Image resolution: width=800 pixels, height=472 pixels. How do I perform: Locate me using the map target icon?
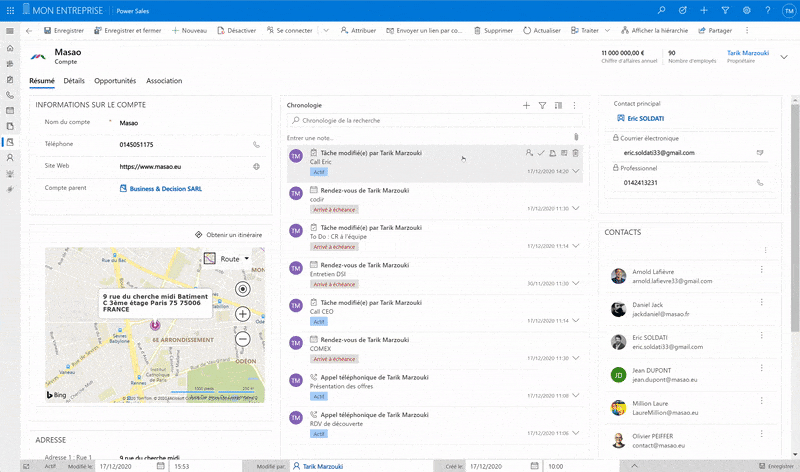tap(243, 289)
